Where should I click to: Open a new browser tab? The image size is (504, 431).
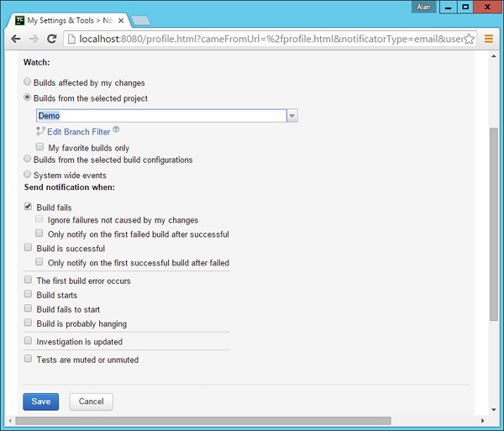point(140,19)
